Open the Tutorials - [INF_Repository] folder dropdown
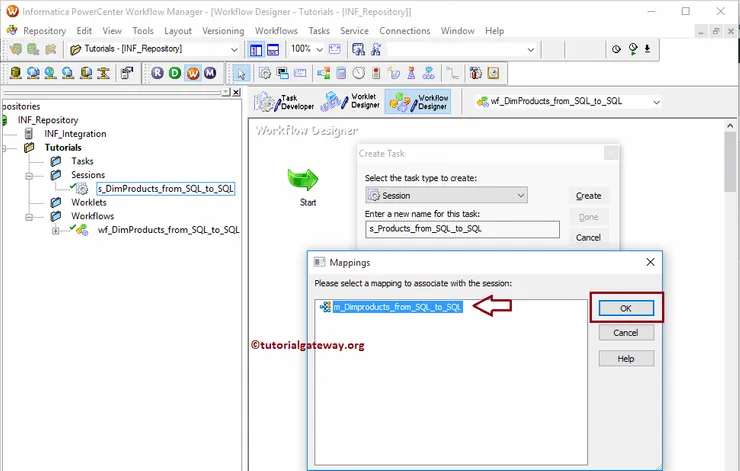The height and width of the screenshot is (471, 740). [x=234, y=49]
